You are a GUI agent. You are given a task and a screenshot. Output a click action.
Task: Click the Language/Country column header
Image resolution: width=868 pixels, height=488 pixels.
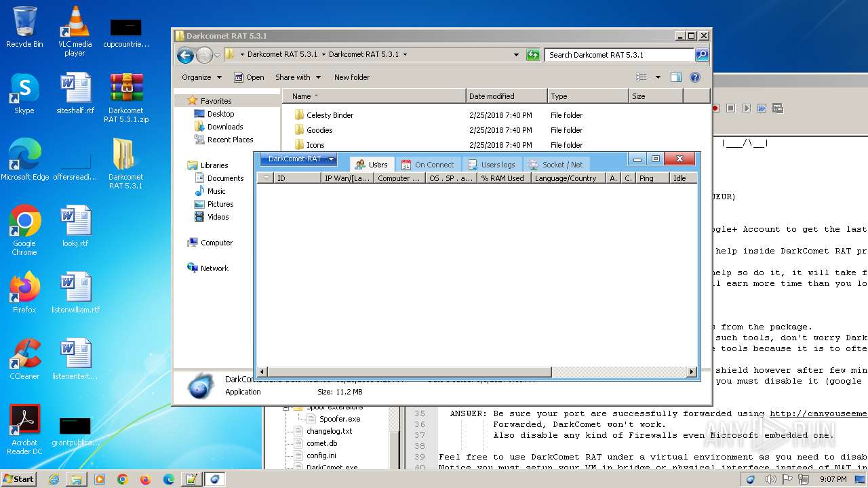click(568, 178)
